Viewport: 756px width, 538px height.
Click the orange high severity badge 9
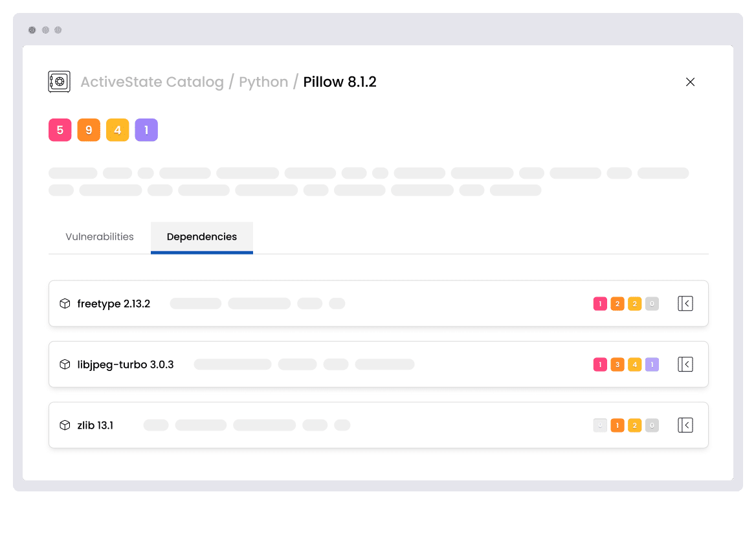(x=89, y=130)
